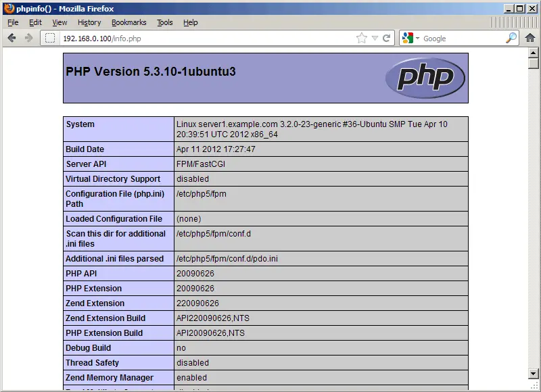This screenshot has width=541, height=392.
Task: Click the 'Virtual Directory Support' label
Action: (113, 179)
